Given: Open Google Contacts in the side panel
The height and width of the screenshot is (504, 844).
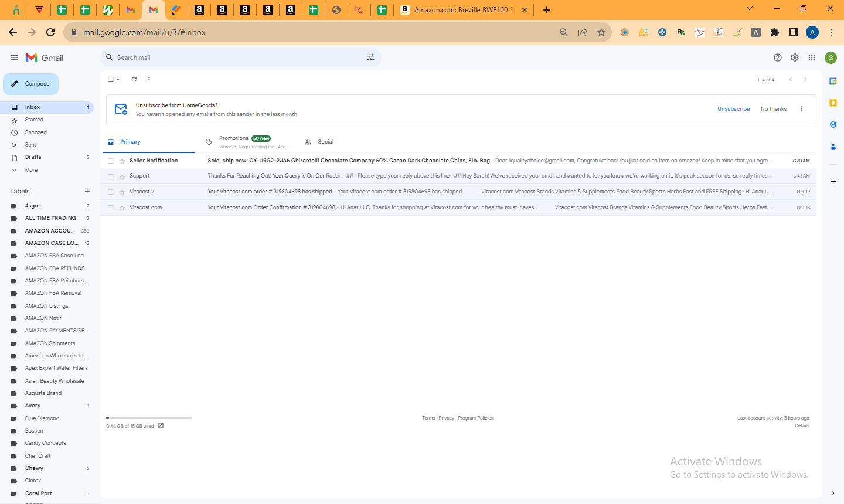Looking at the screenshot, I should click(x=833, y=147).
